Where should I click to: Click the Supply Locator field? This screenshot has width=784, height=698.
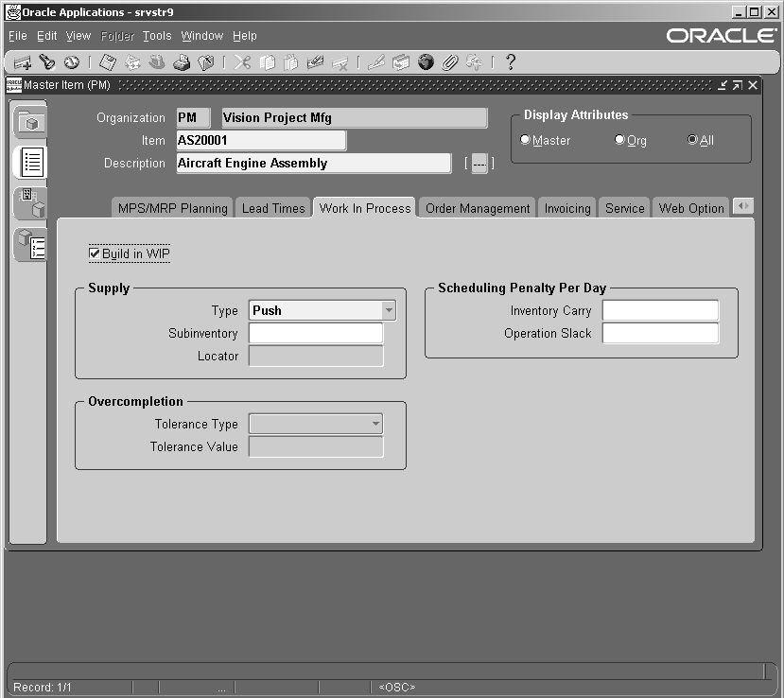[x=316, y=356]
